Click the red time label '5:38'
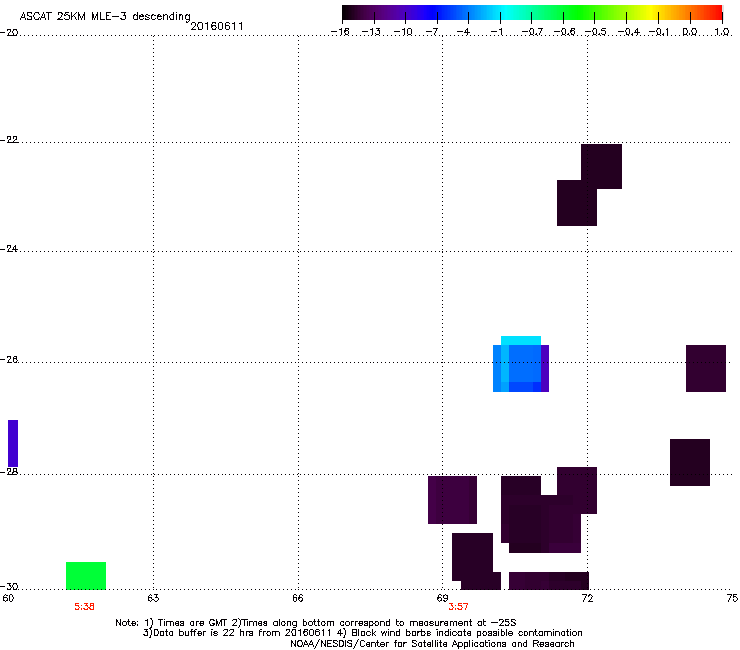The height and width of the screenshot is (650, 740). click(84, 607)
